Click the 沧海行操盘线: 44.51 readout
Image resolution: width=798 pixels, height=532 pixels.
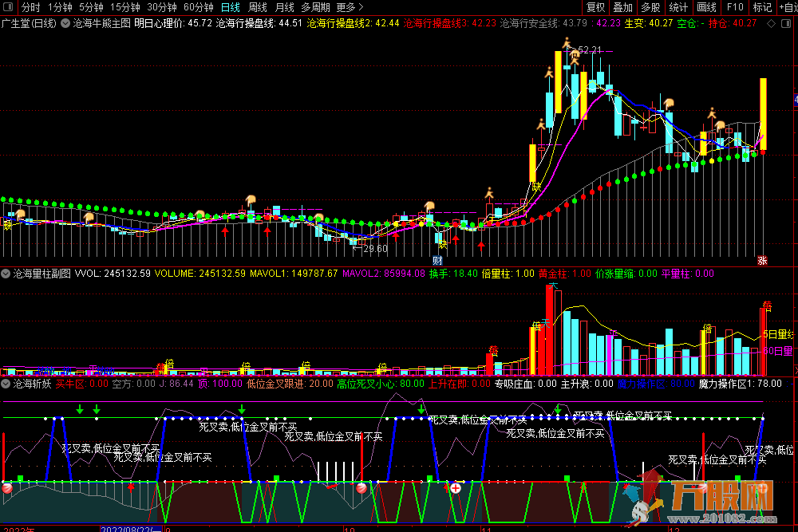pos(259,23)
